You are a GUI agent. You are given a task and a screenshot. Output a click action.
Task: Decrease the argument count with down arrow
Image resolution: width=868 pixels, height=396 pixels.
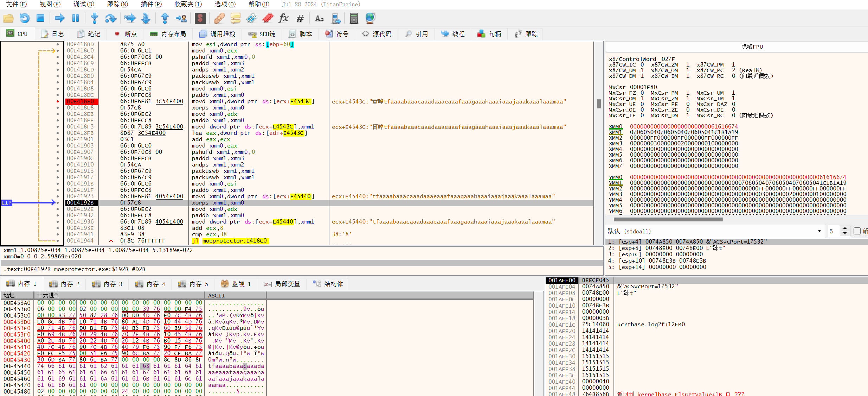pyautogui.click(x=845, y=233)
